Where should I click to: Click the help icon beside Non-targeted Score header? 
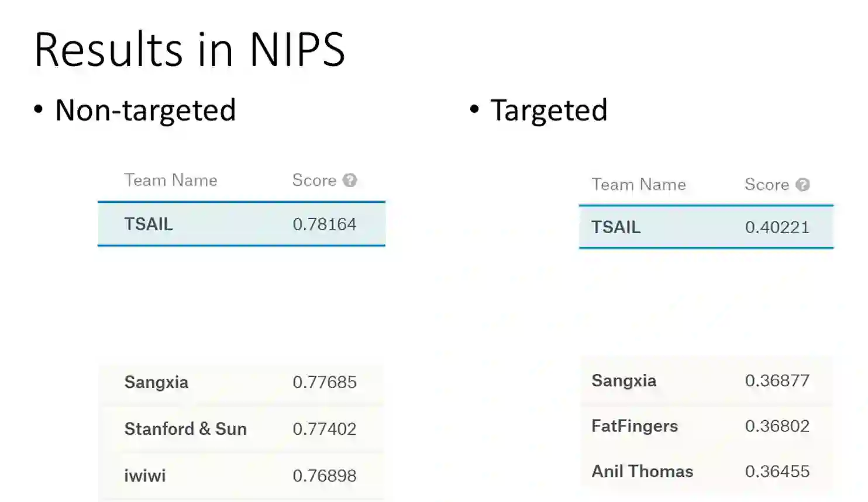[350, 180]
